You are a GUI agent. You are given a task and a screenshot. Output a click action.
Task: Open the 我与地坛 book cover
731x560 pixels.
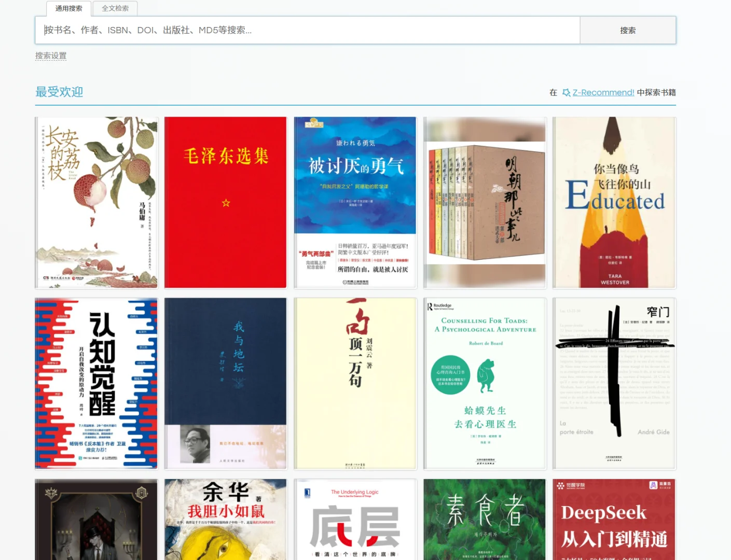[x=226, y=384]
